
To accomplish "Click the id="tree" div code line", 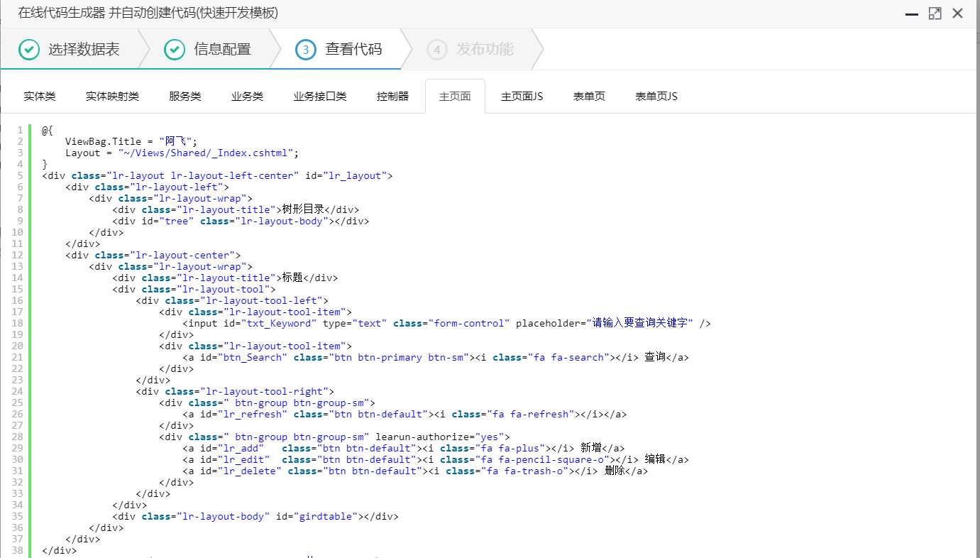I will coord(241,221).
